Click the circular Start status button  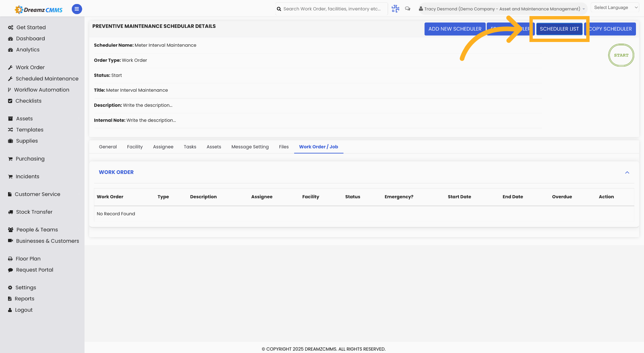coord(621,55)
